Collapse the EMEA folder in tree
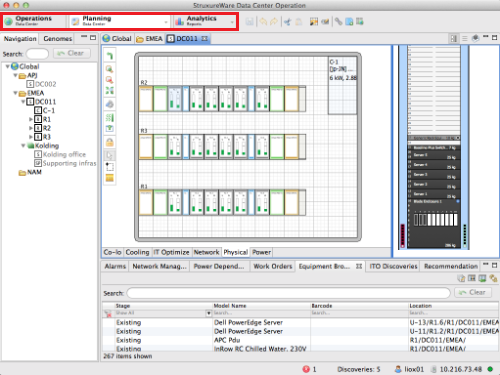 point(15,93)
